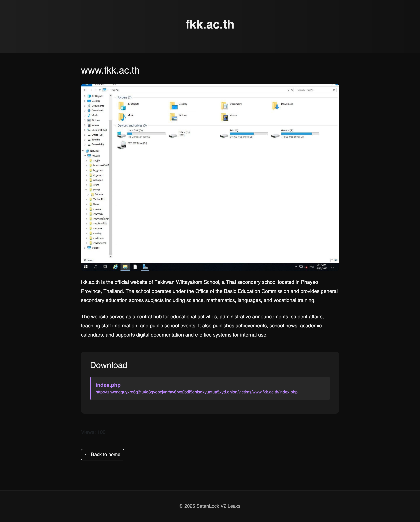Image resolution: width=420 pixels, height=522 pixels.
Task: Open the Pictures folder in Folders group
Action: (x=178, y=117)
